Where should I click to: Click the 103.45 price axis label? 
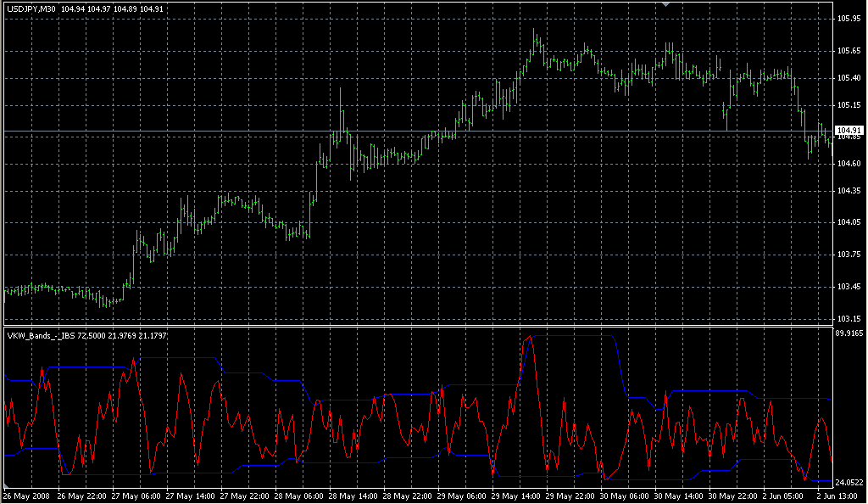point(849,287)
